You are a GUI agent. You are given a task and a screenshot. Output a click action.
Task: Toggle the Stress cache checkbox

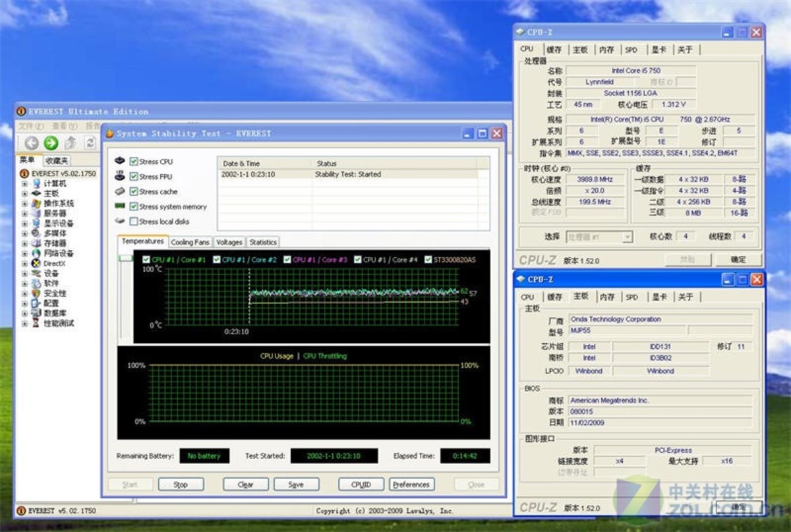click(134, 191)
